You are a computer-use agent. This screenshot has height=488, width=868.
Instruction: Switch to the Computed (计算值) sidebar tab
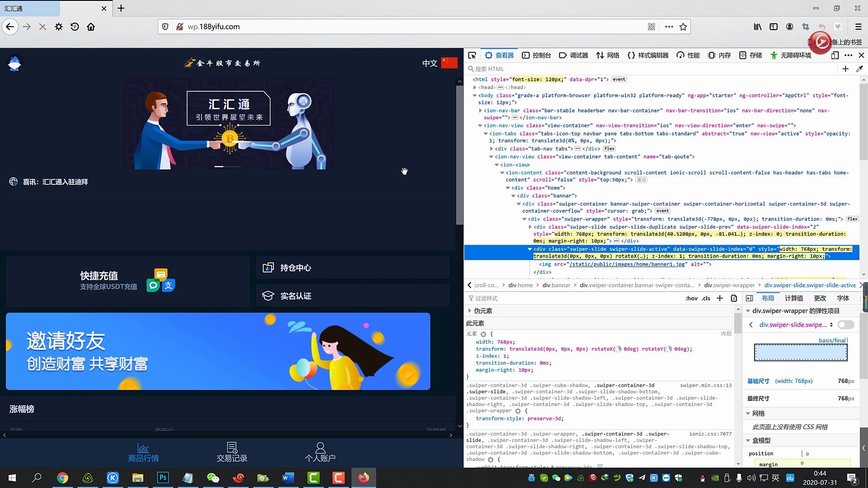(x=794, y=298)
